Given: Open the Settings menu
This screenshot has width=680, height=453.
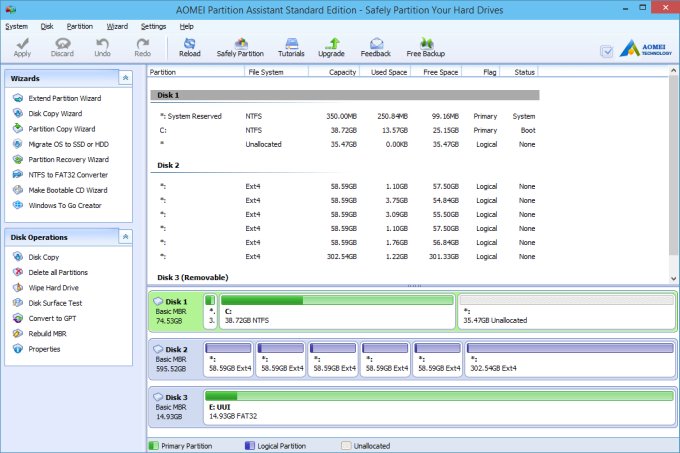Looking at the screenshot, I should point(153,25).
